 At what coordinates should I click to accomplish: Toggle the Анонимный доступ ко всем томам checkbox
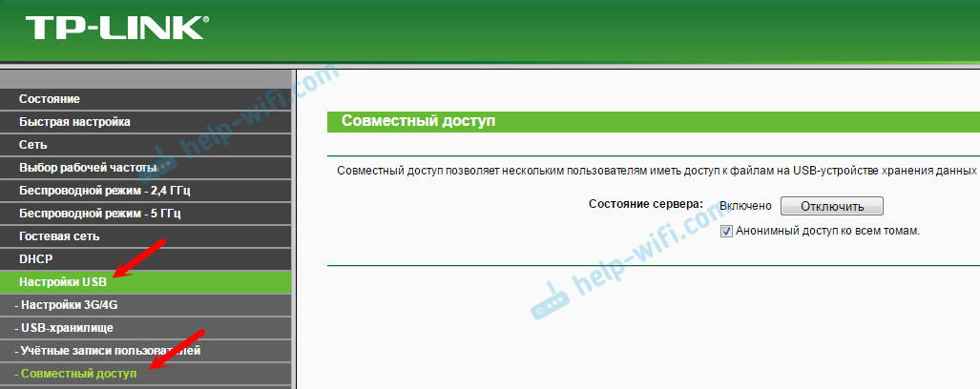click(x=726, y=231)
